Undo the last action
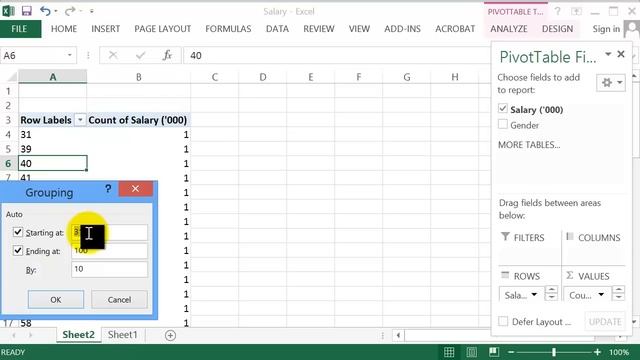Screen dimensions: 640x360 (x=45, y=11)
